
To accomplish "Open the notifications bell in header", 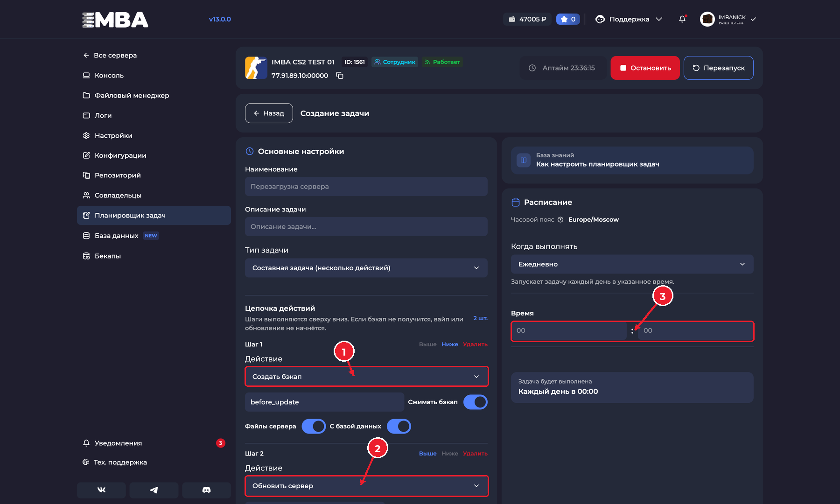I will [x=682, y=19].
